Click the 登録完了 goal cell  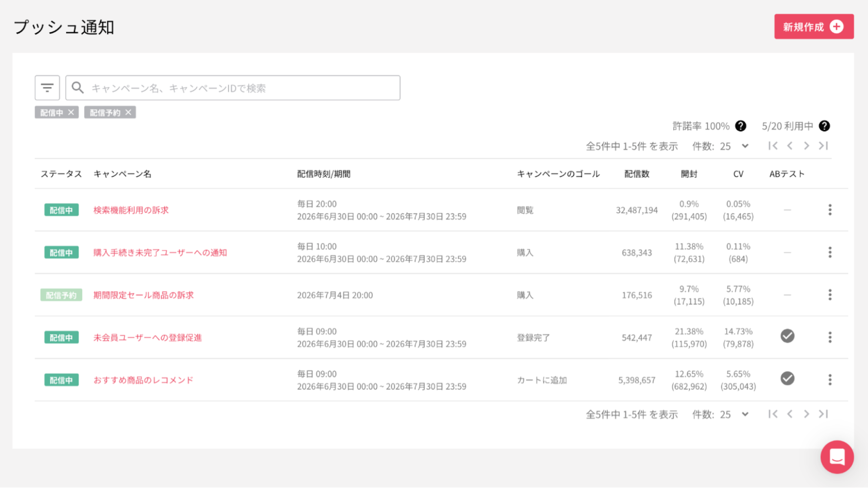[x=533, y=338]
